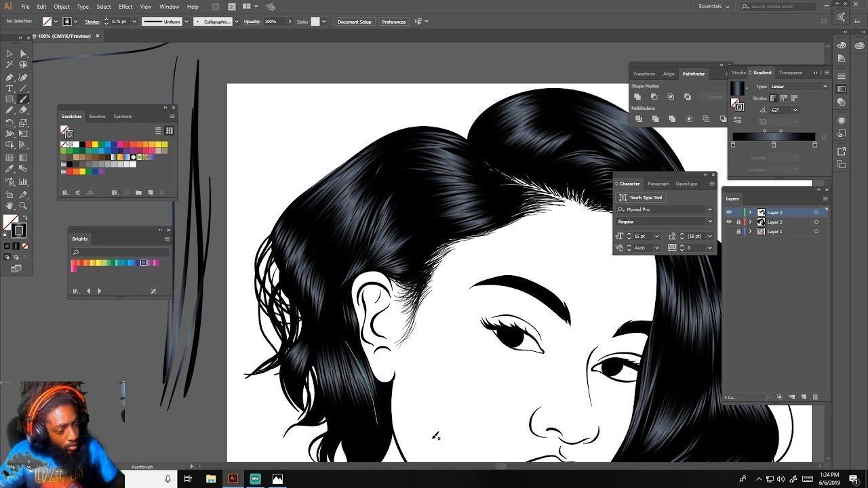The height and width of the screenshot is (488, 868).
Task: Delete selection with Layers panel trash icon
Action: pyautogui.click(x=815, y=397)
